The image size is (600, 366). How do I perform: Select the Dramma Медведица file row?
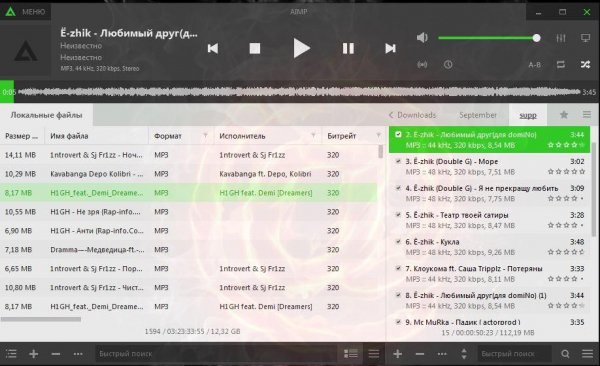pyautogui.click(x=189, y=250)
